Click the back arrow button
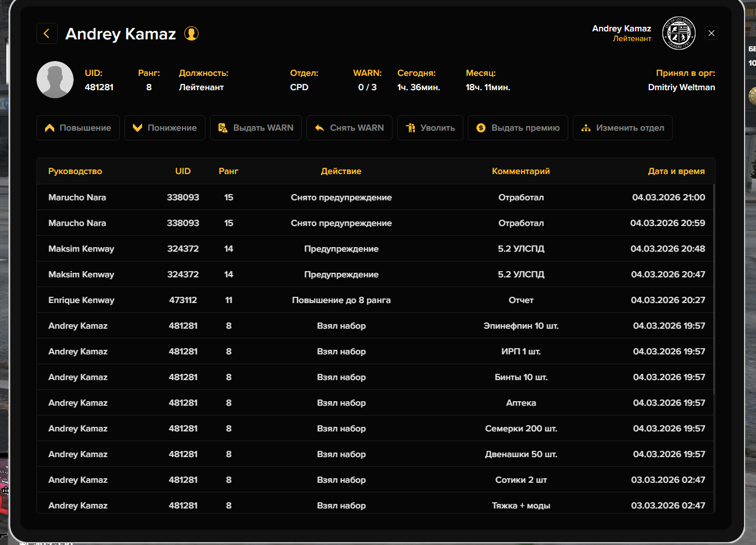756x545 pixels. [47, 34]
